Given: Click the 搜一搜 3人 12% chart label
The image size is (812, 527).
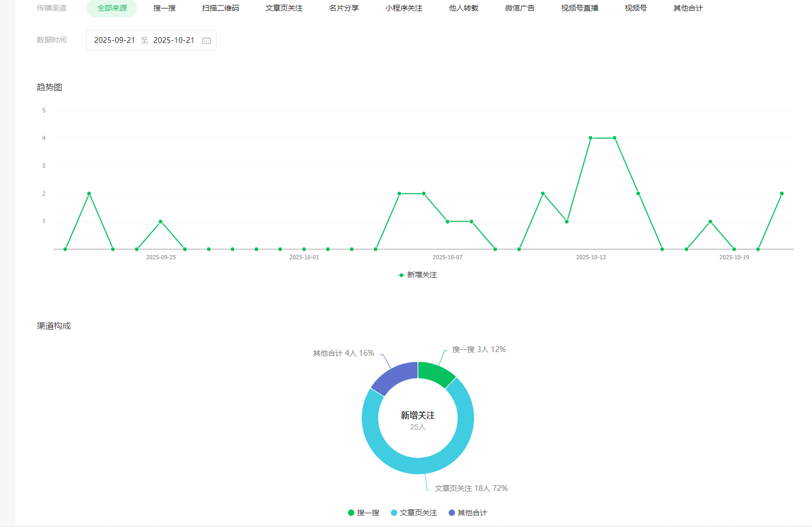Looking at the screenshot, I should [x=479, y=349].
